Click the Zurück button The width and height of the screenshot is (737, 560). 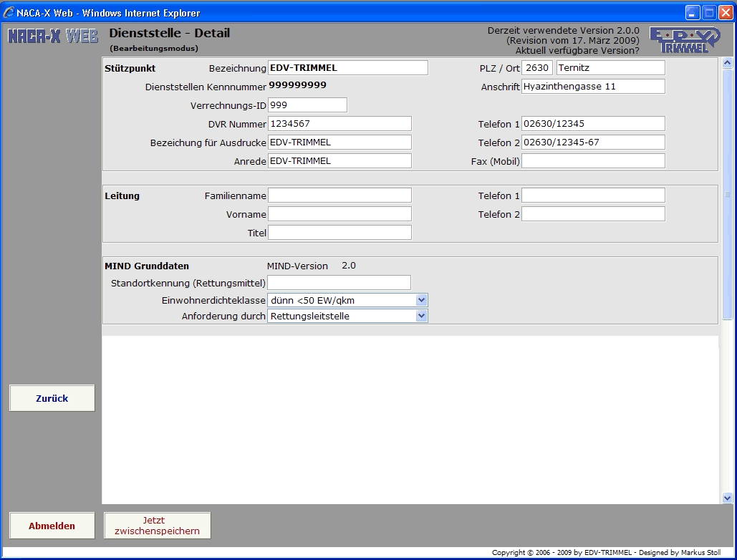tap(52, 398)
